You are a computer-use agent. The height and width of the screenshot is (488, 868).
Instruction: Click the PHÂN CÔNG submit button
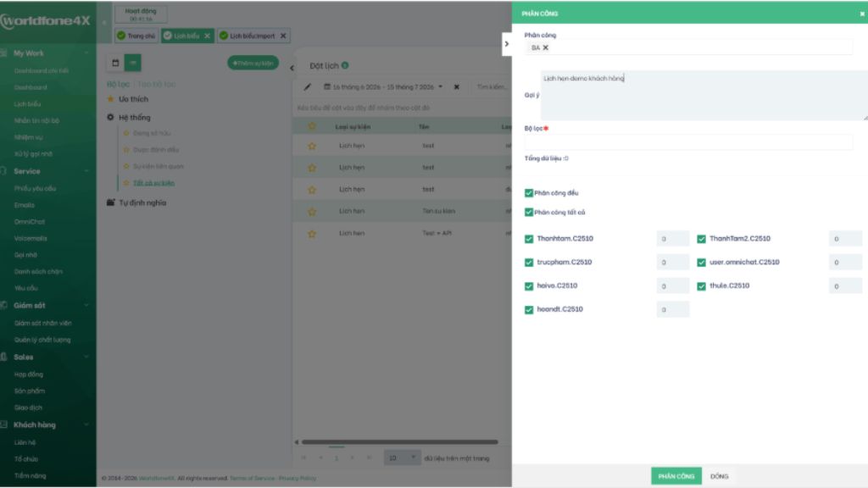pyautogui.click(x=676, y=476)
